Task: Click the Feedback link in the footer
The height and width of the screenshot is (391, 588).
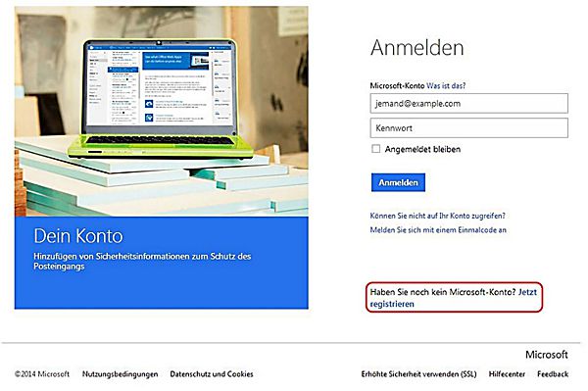Action: pyautogui.click(x=553, y=374)
